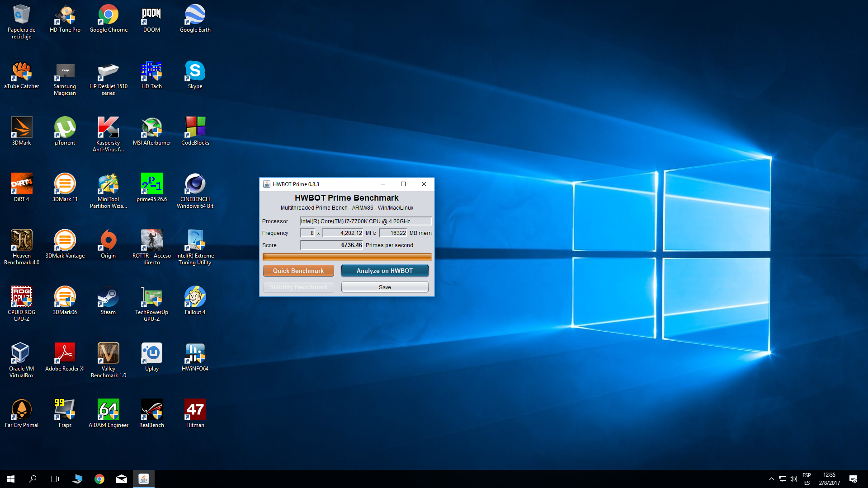Select the CodeBlocks desktop icon

tap(195, 131)
